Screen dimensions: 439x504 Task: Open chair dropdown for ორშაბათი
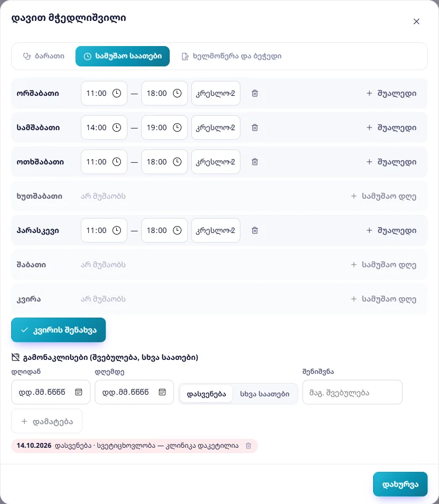[x=216, y=93]
